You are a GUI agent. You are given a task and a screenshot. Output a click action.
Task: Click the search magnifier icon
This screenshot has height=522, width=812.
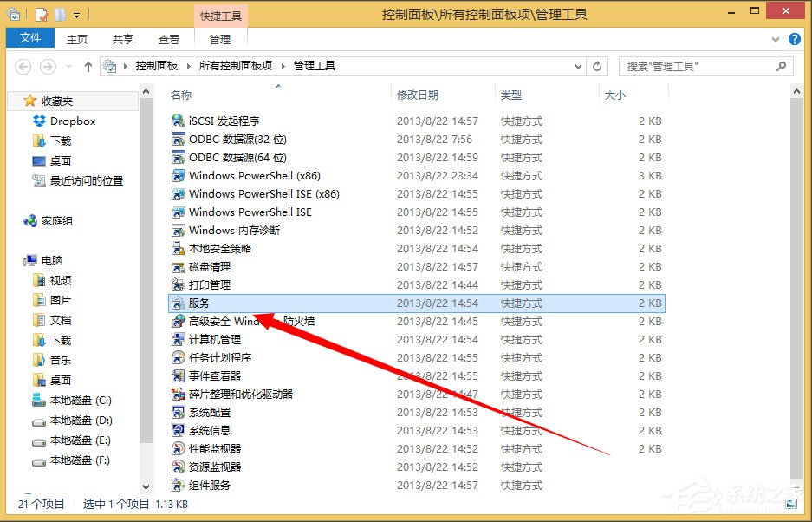click(x=779, y=66)
